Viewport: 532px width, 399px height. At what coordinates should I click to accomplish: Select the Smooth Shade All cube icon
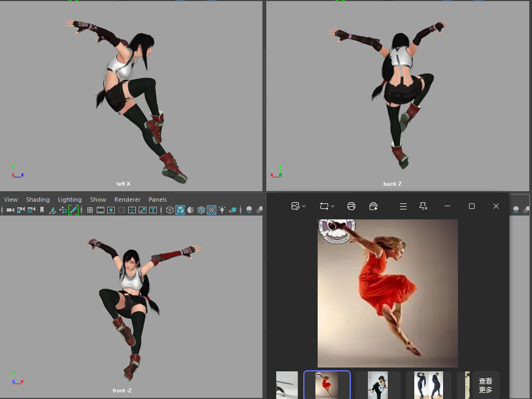tap(180, 210)
